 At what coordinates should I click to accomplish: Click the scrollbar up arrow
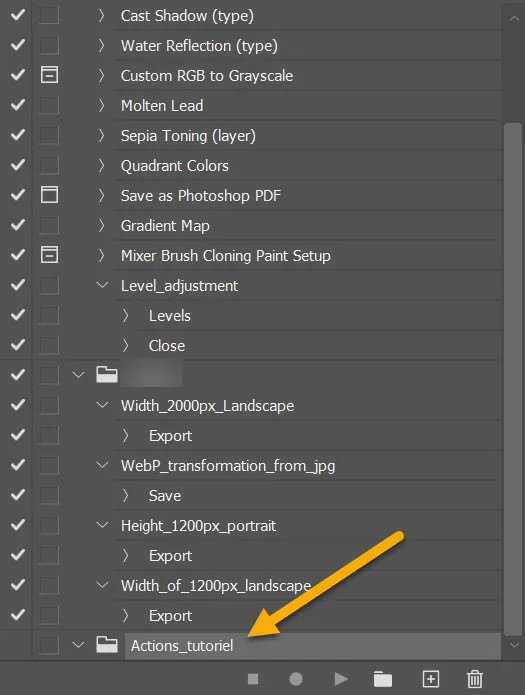coord(514,18)
